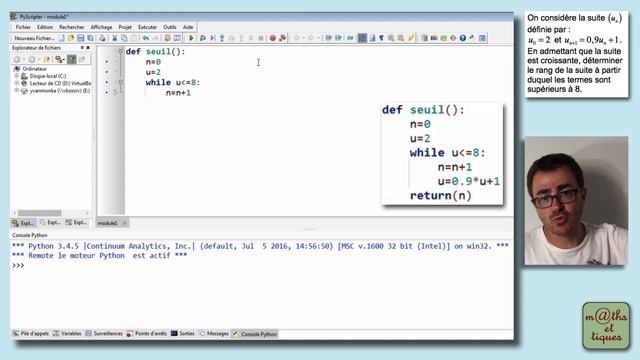
Task: Open the Outils menu
Action: click(x=170, y=27)
